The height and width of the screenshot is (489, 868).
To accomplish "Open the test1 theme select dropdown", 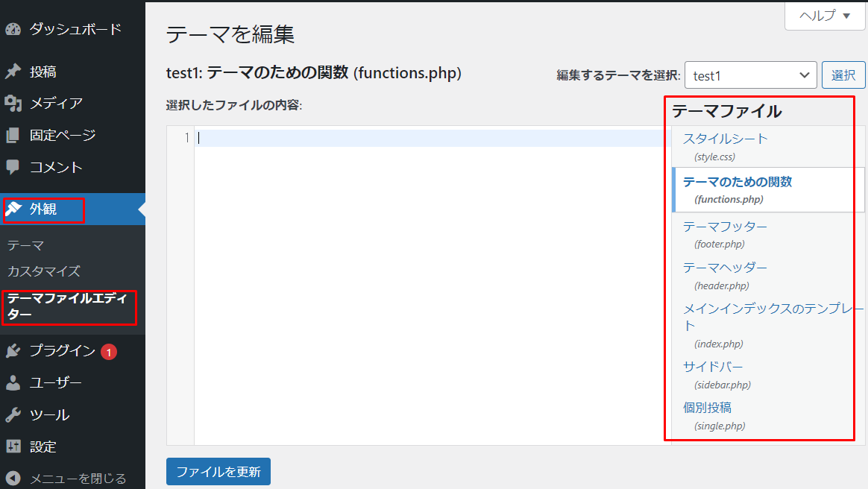I will (x=751, y=75).
